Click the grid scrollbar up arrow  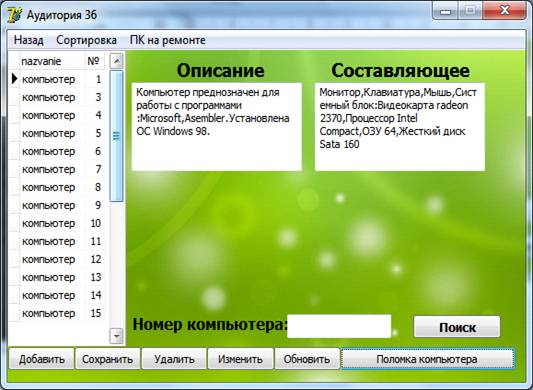(117, 61)
